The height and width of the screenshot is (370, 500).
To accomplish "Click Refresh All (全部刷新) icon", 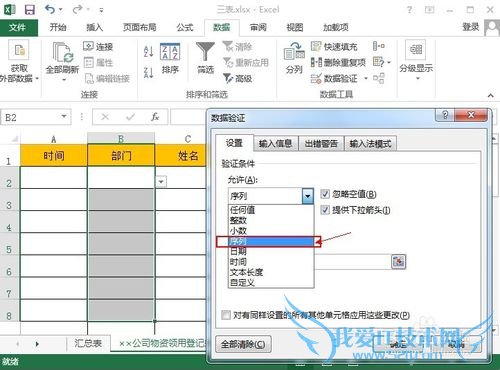I will [62, 53].
